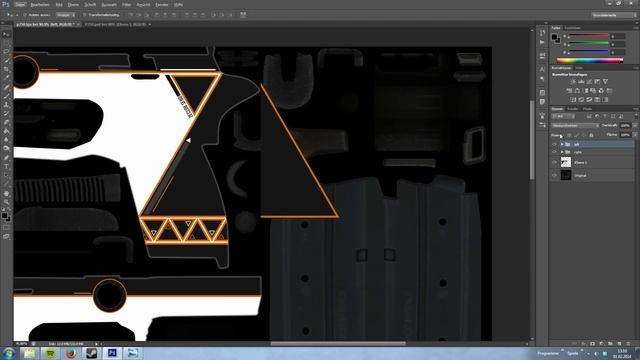The image size is (640, 360).
Task: Select the Ebene 1 layer thumbnail
Action: [x=566, y=162]
